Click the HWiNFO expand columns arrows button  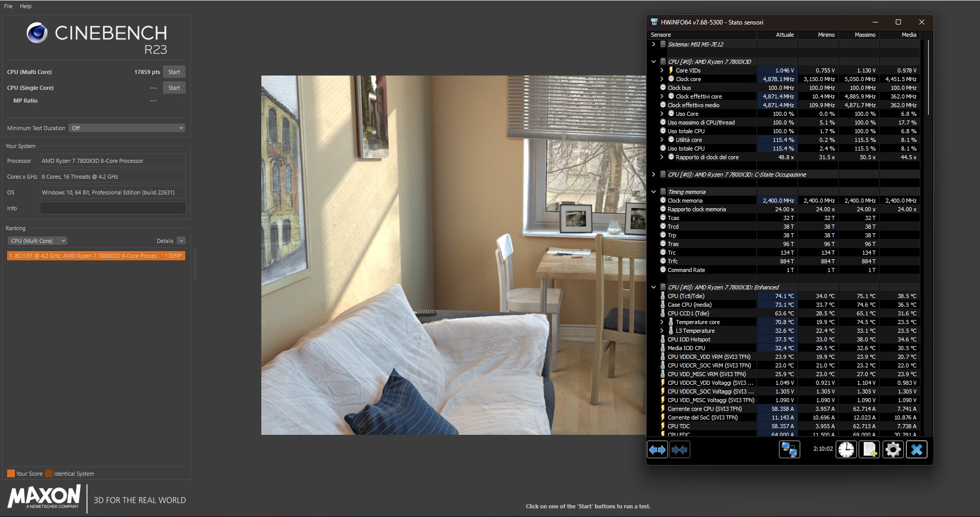pos(657,450)
